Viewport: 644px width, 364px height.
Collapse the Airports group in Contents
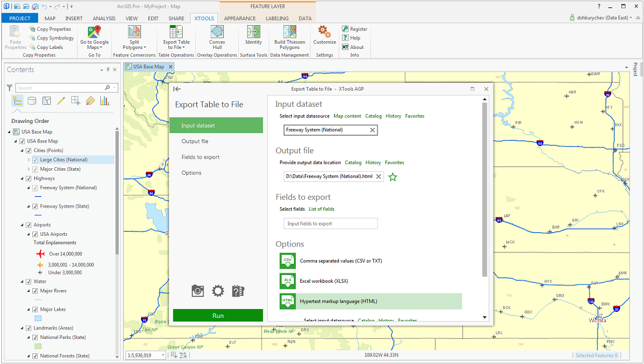(22, 225)
